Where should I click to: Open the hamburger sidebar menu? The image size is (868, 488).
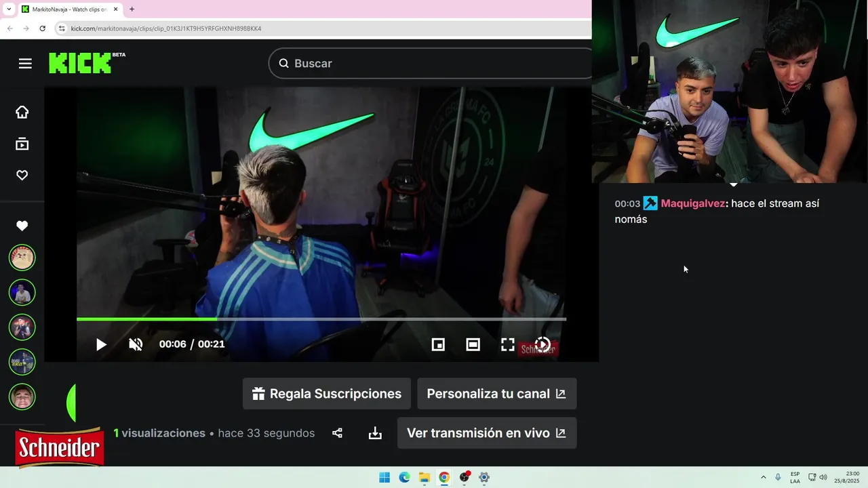point(25,63)
